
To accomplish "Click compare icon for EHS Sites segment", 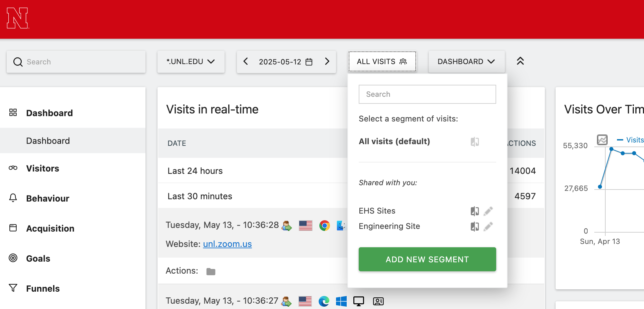I will 474,211.
